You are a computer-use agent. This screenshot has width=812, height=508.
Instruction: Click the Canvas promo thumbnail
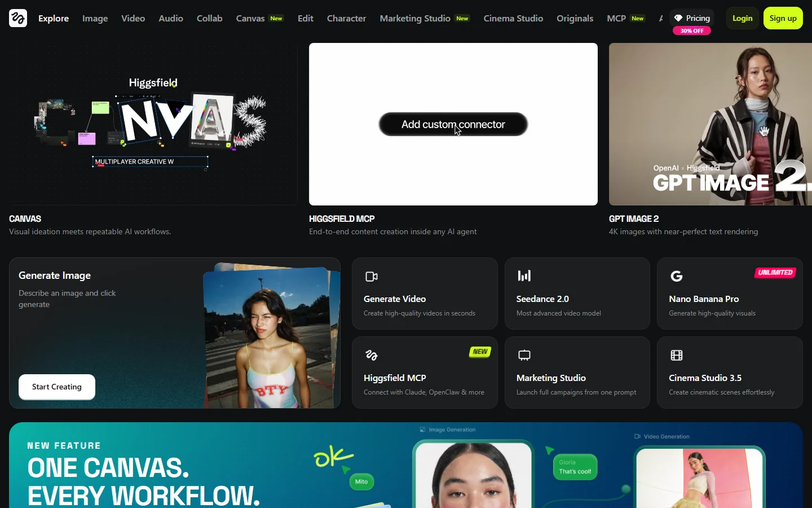[153, 124]
